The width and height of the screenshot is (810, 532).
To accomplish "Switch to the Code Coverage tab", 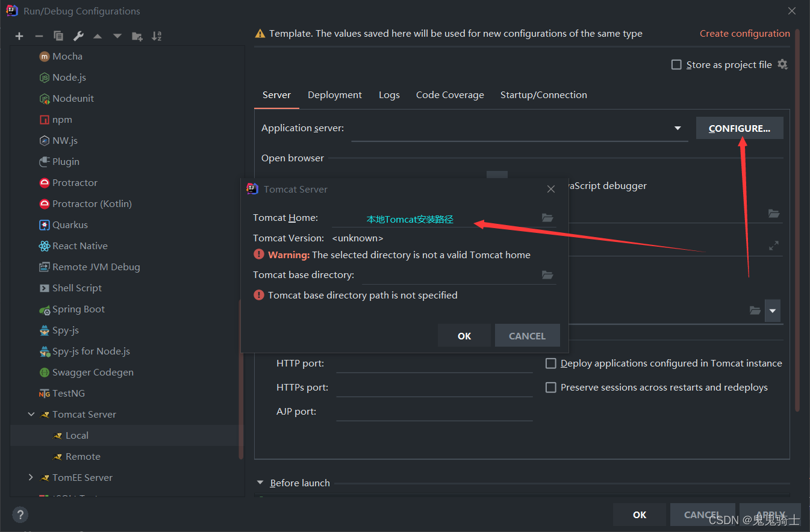I will [450, 95].
